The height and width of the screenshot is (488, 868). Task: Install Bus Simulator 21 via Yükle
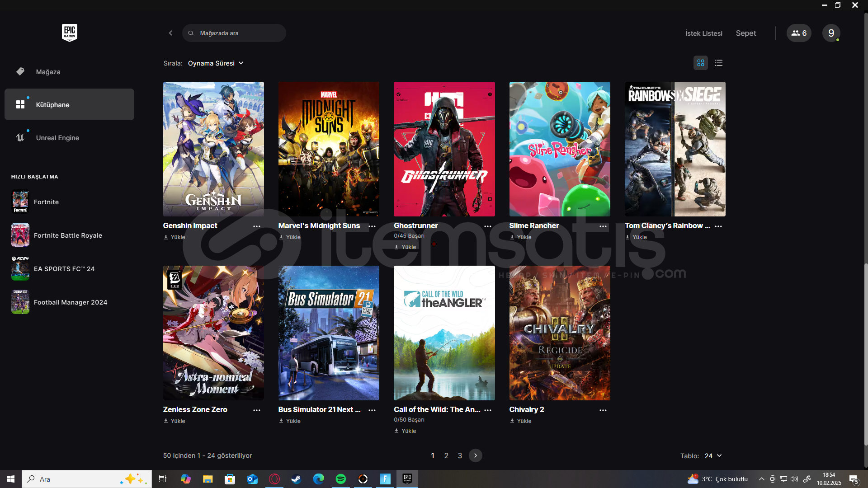click(x=290, y=421)
